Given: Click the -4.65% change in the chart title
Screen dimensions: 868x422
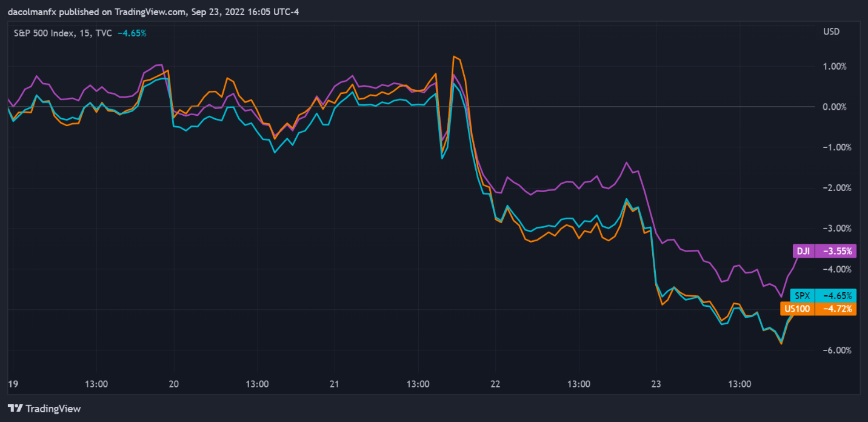Looking at the screenshot, I should [132, 33].
